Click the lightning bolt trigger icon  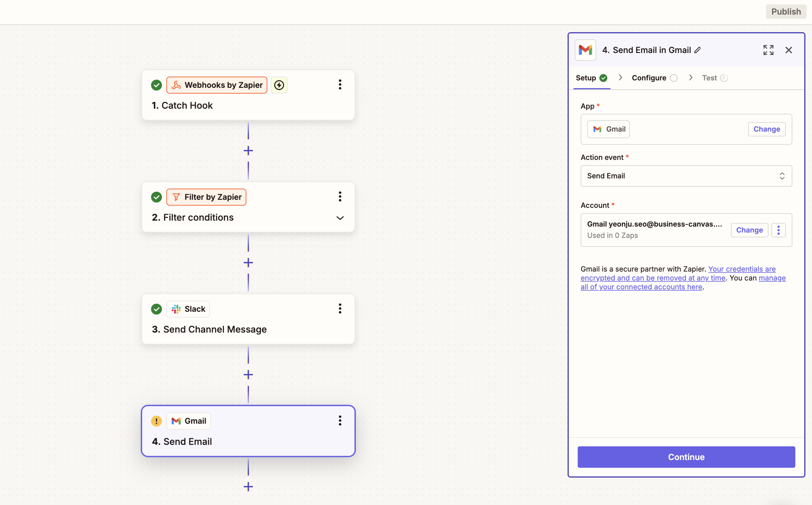click(x=279, y=85)
